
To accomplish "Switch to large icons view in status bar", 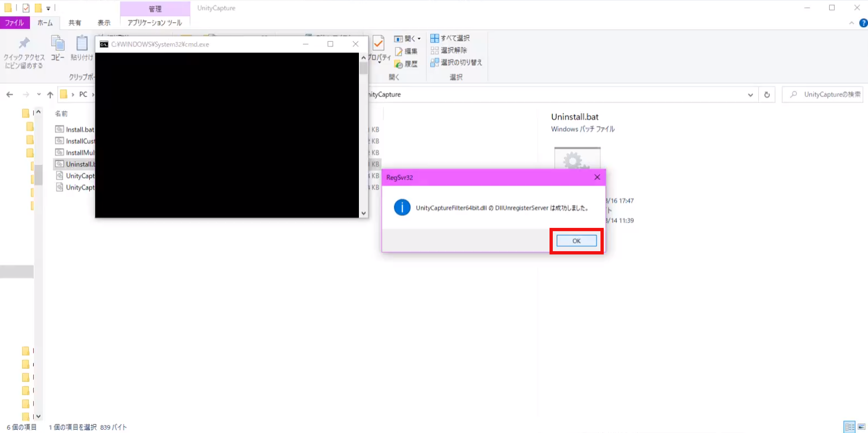I will click(861, 427).
